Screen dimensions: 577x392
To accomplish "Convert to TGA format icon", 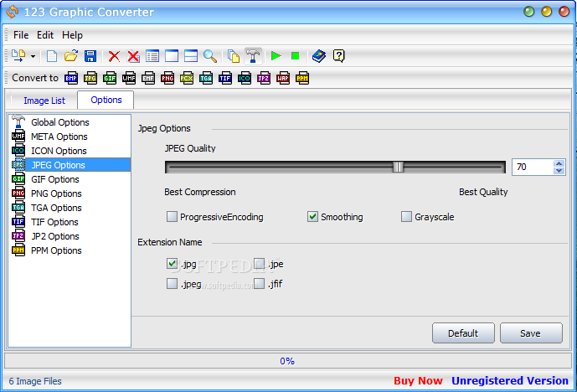I will coord(206,78).
